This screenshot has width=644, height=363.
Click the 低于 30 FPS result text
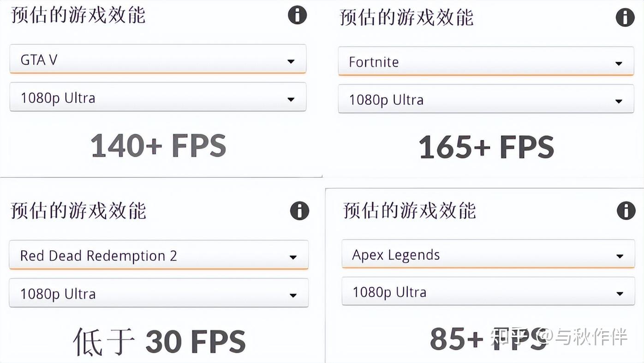(159, 342)
